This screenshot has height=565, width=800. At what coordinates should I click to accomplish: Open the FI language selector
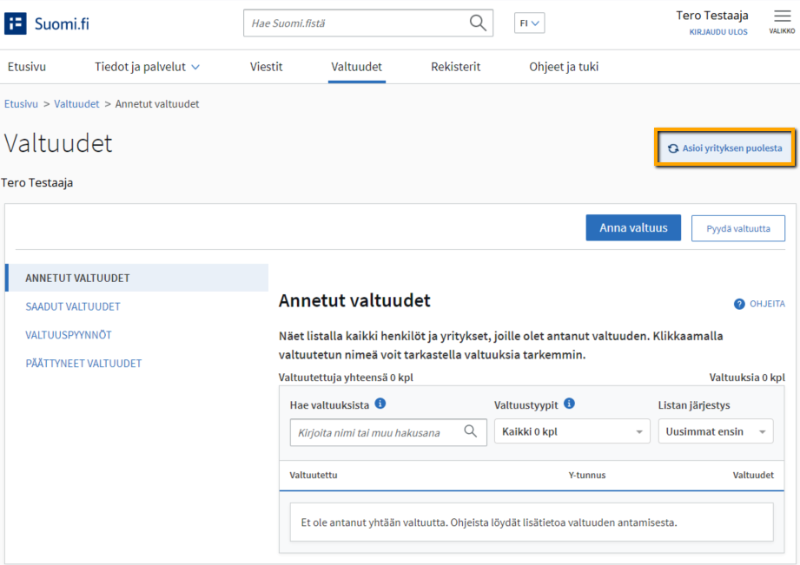point(529,23)
